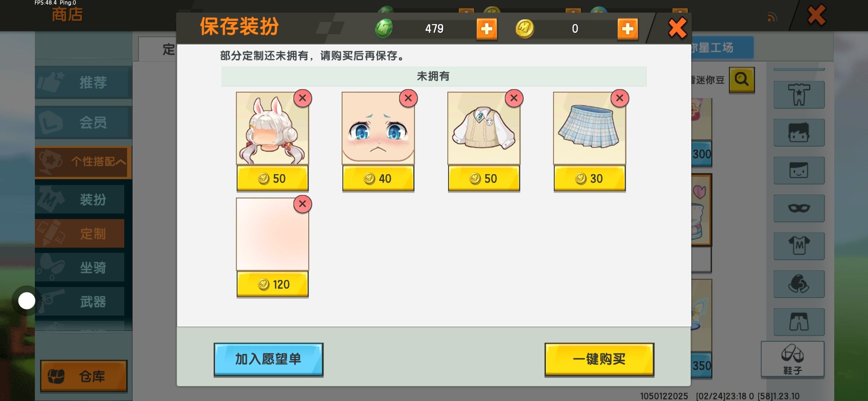Remove the plaid skirt item
The width and height of the screenshot is (868, 401).
click(619, 98)
